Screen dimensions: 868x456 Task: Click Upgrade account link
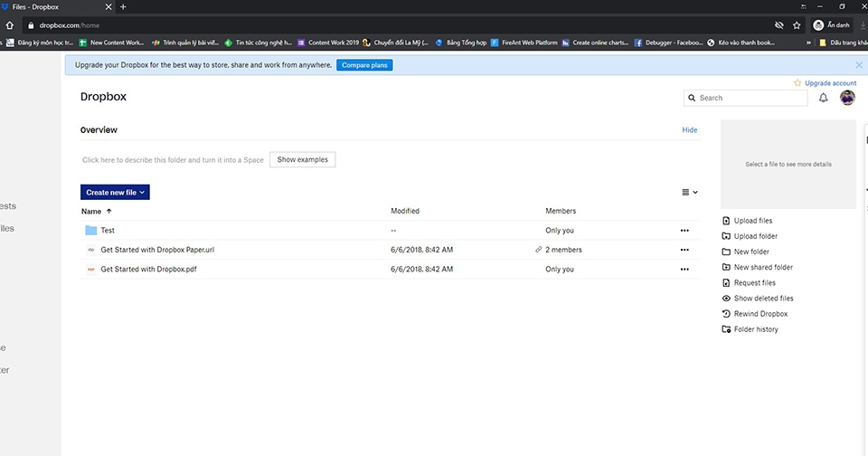pyautogui.click(x=830, y=83)
